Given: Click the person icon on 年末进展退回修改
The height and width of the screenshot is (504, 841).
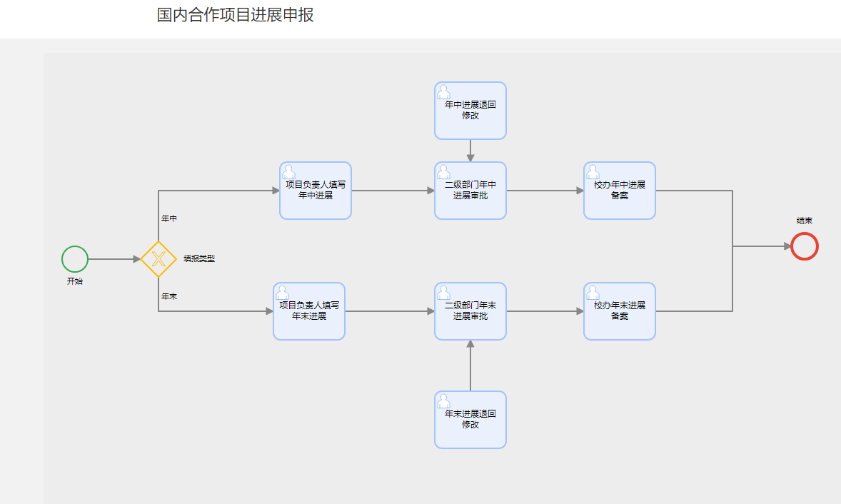Looking at the screenshot, I should tap(444, 400).
